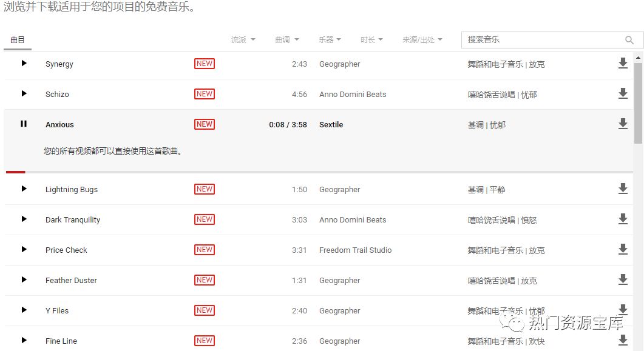Click genre 舞蹈和电子音乐 | 放克 in Synergy row
This screenshot has width=644, height=351.
click(506, 64)
